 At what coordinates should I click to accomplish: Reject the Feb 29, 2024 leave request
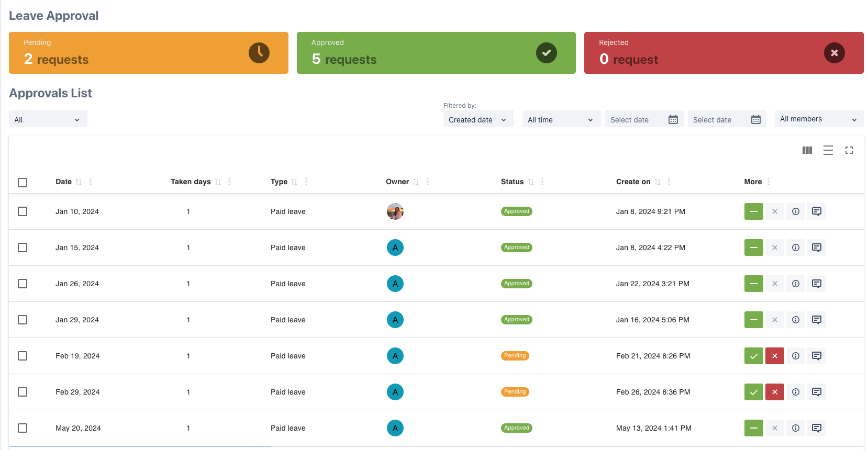(x=774, y=392)
